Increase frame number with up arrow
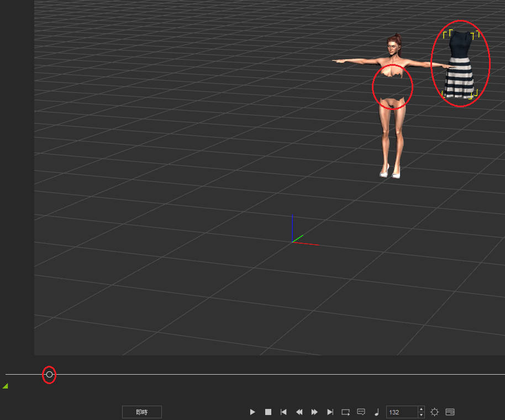 421,410
